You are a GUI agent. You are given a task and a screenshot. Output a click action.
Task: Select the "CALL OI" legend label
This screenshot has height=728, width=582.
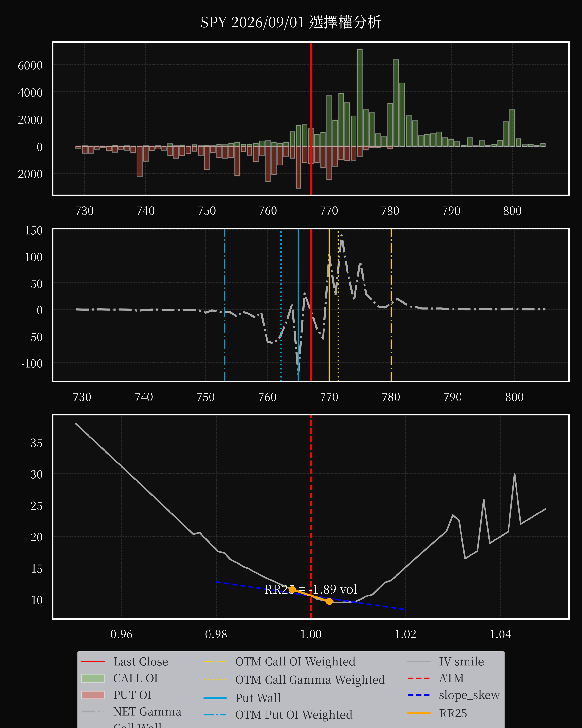click(136, 678)
